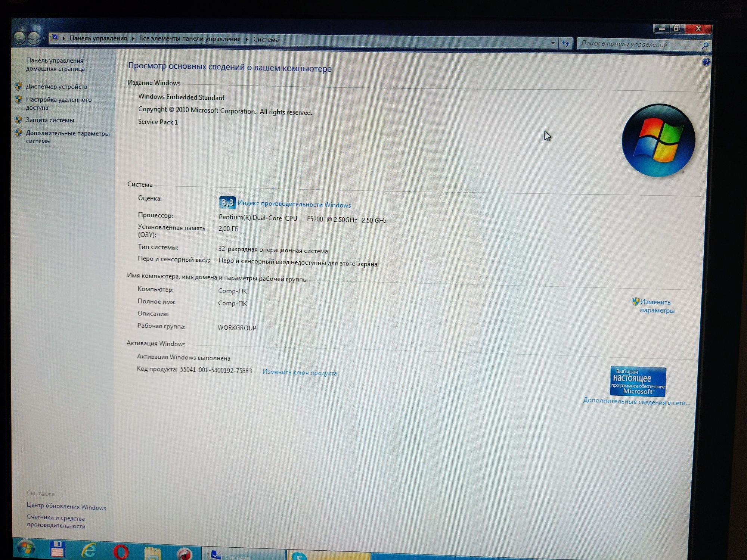This screenshot has width=747, height=560.
Task: Click the shield icon beside Настройка удаленного доступа
Action: pyautogui.click(x=18, y=99)
